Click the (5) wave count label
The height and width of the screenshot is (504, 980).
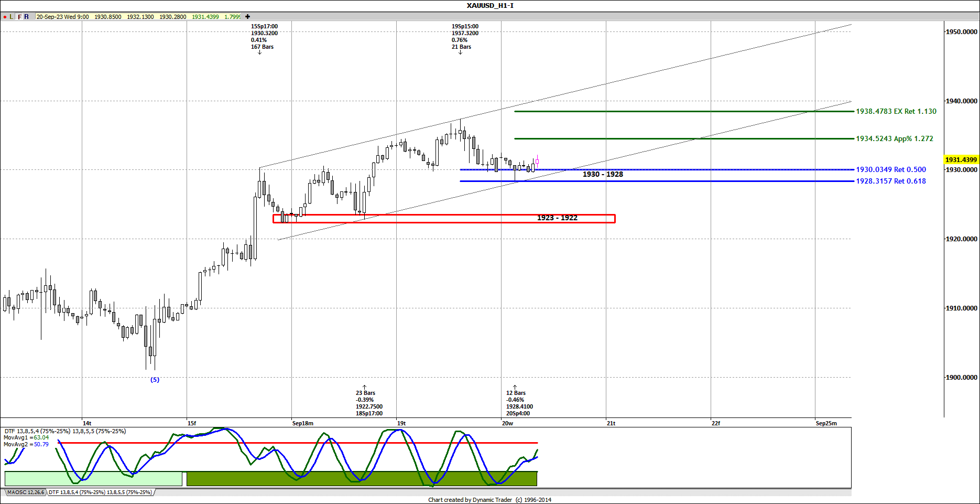(155, 380)
